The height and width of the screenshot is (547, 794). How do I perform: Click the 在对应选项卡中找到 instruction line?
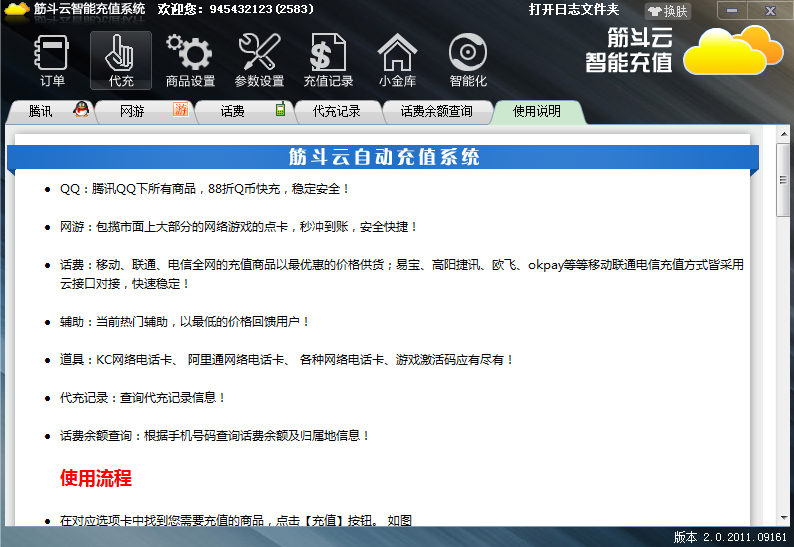(235, 520)
